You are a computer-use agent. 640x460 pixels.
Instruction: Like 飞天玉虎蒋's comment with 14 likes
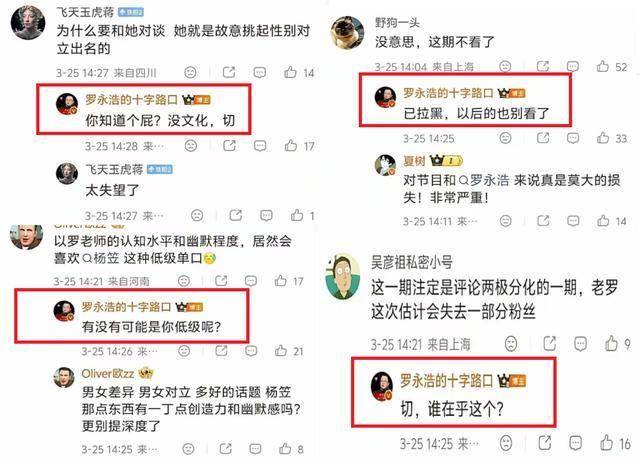tap(290, 72)
